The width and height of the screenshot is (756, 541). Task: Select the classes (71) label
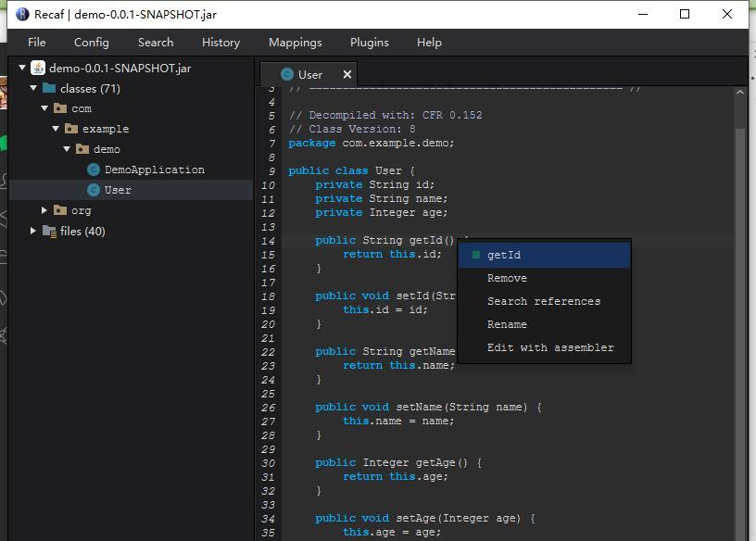(90, 88)
